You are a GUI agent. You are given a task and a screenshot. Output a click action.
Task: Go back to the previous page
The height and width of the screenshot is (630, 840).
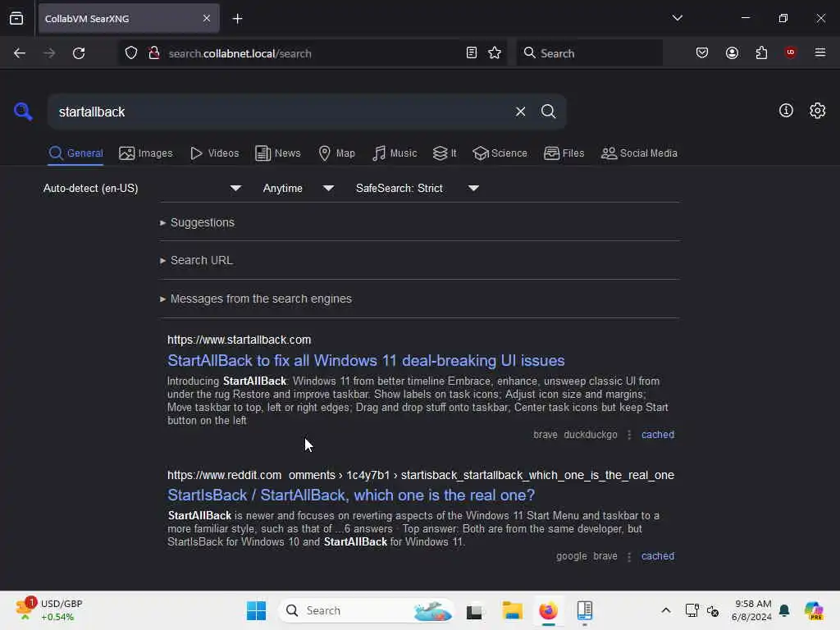point(20,53)
